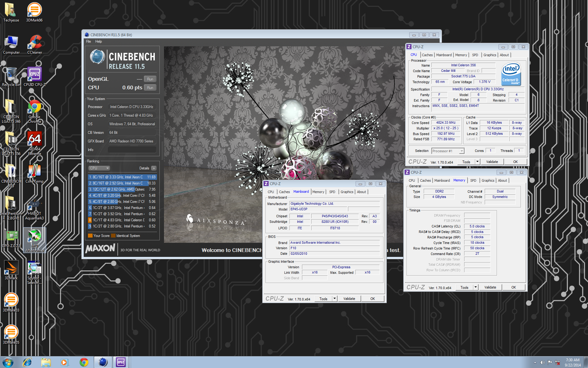Launch the 3DMark03 desktop shortcut
Image resolution: width=588 pixels, height=368 pixels.
click(x=11, y=302)
